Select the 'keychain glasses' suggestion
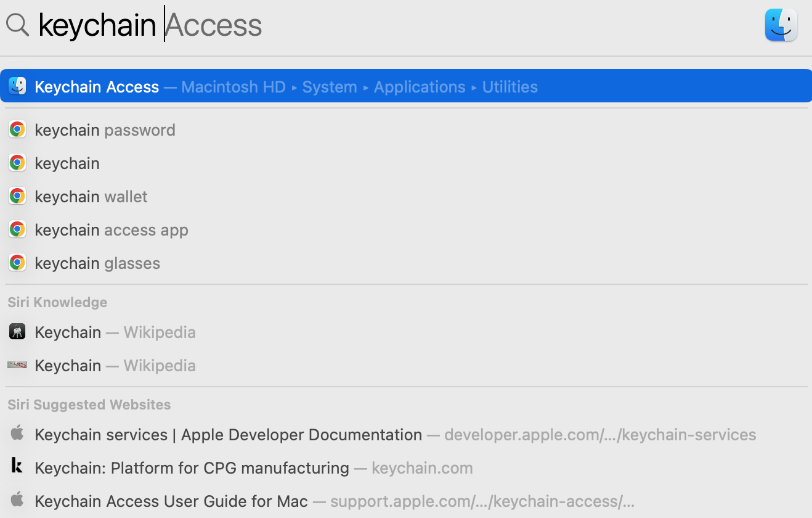The image size is (812, 518). [x=406, y=263]
